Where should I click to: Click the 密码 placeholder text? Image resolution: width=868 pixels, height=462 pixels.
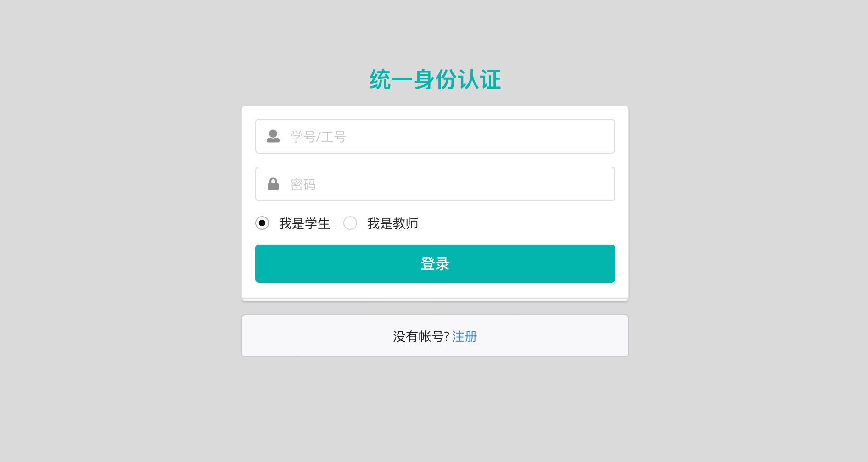[303, 184]
